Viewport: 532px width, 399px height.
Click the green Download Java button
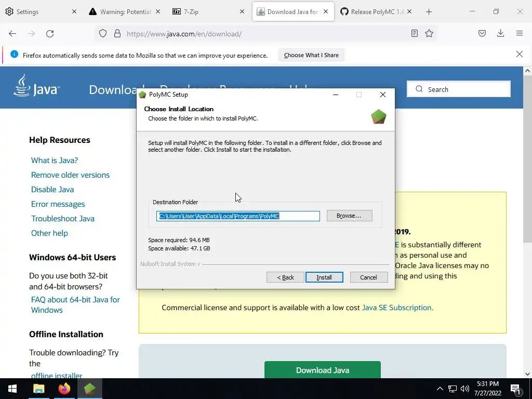(x=322, y=370)
